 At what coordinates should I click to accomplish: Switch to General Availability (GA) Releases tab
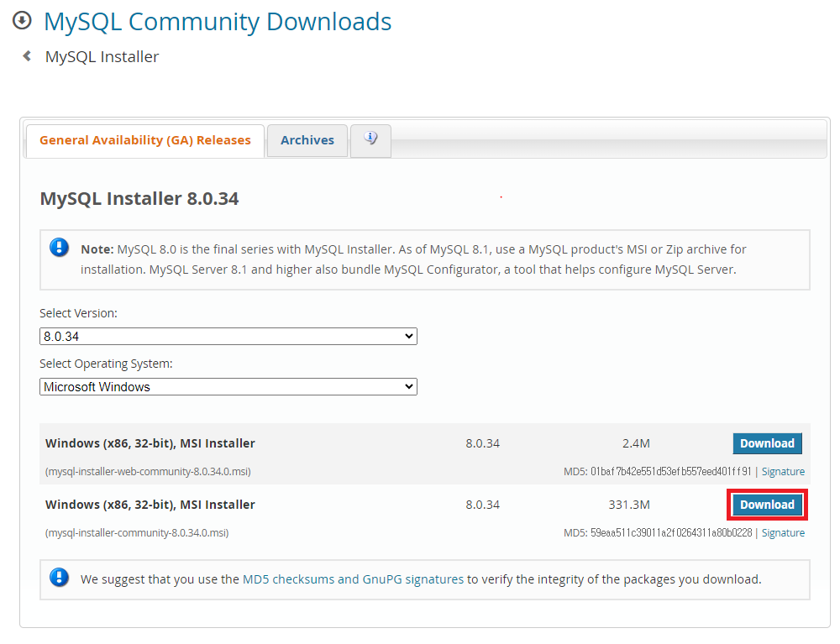pyautogui.click(x=145, y=140)
